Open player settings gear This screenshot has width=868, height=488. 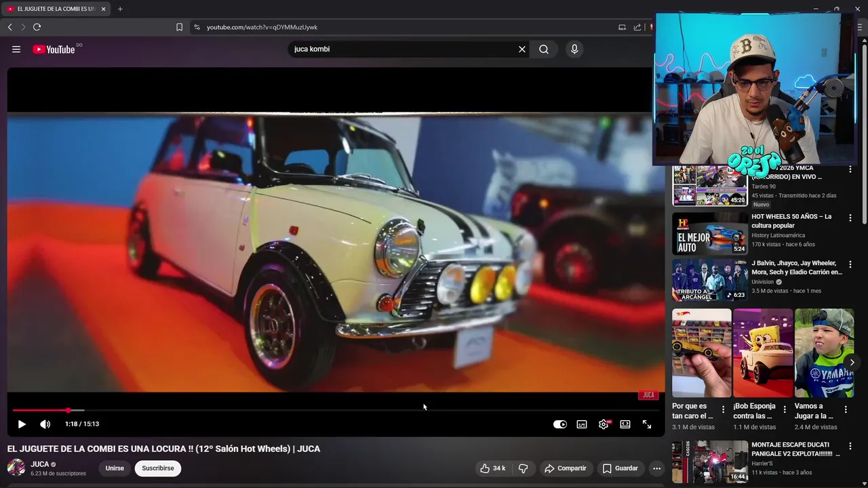tap(604, 424)
